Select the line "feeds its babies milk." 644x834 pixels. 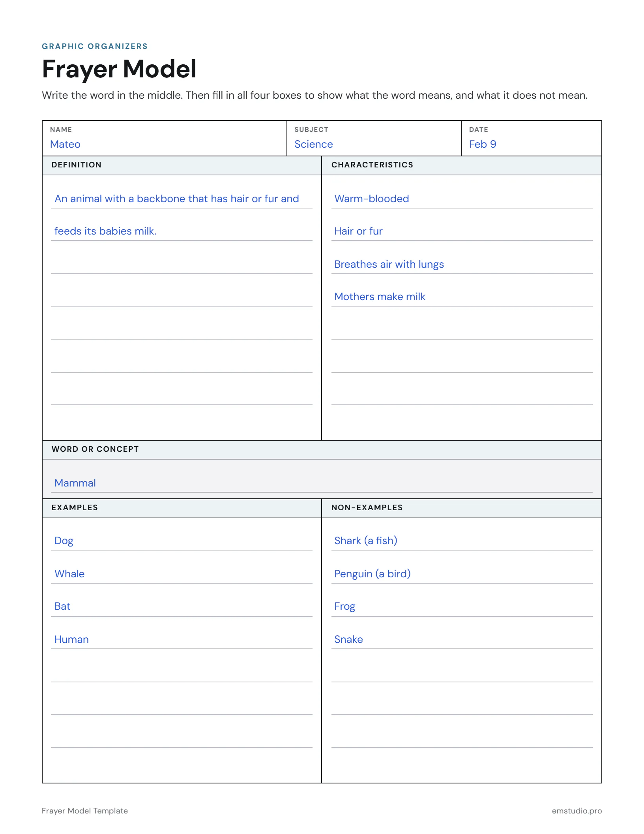pos(182,231)
